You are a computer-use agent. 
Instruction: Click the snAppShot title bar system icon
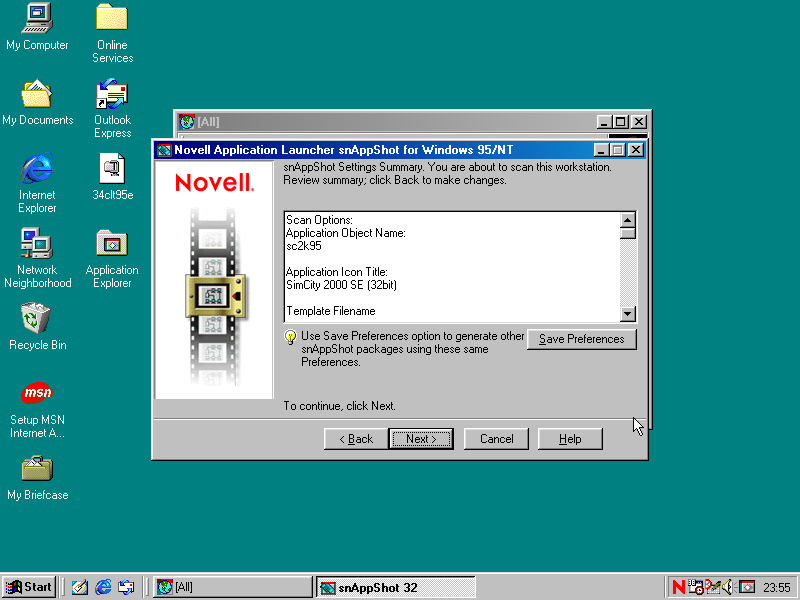(x=164, y=150)
